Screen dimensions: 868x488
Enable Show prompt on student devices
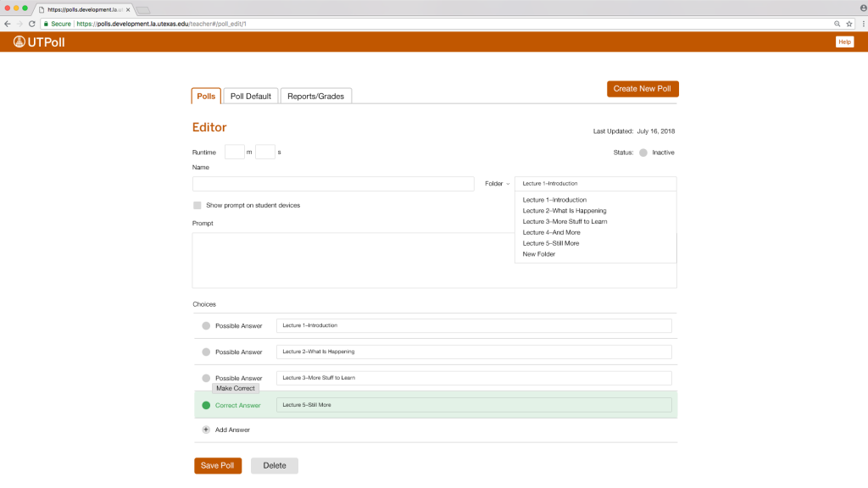click(197, 205)
